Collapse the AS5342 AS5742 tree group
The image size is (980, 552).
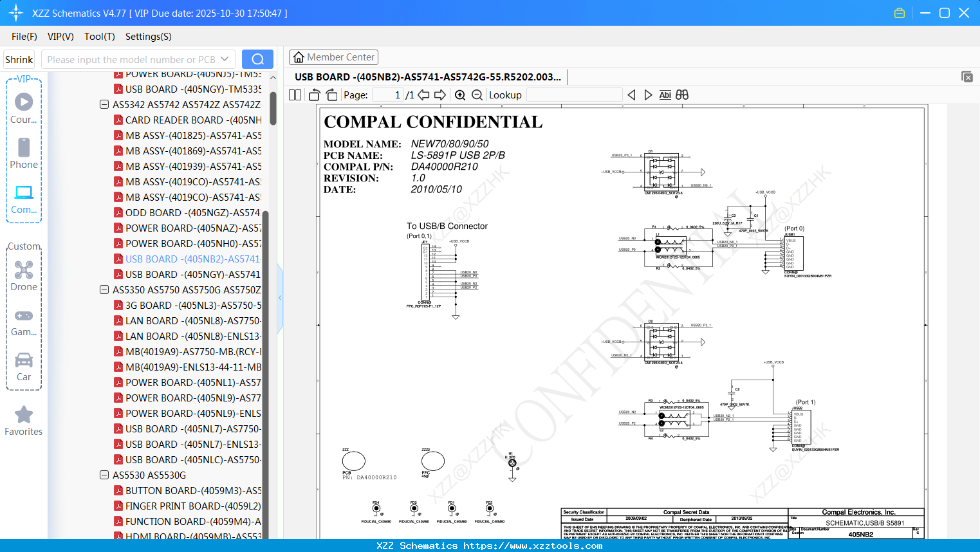point(104,104)
